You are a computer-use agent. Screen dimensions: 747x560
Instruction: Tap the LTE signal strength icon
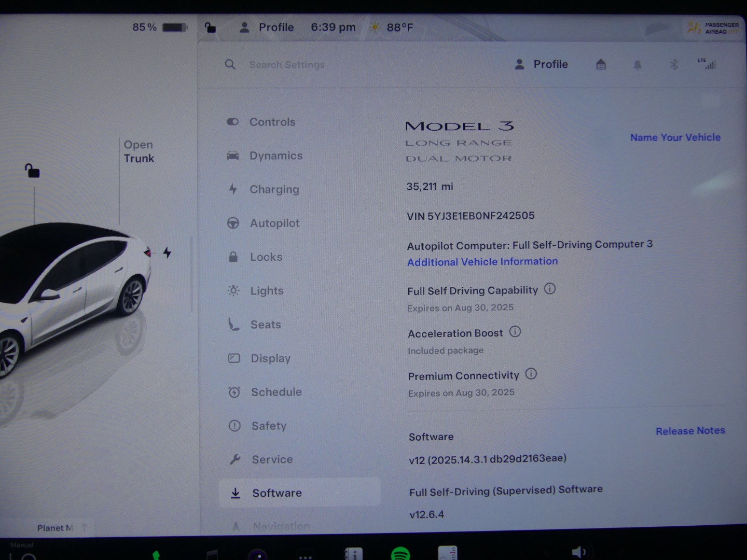point(708,64)
